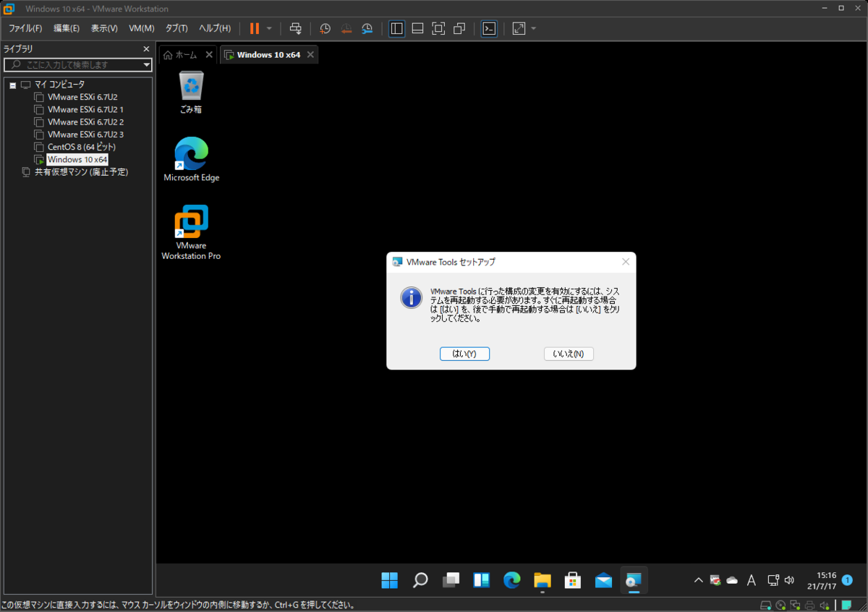Open the 編集(E) menu

point(67,28)
